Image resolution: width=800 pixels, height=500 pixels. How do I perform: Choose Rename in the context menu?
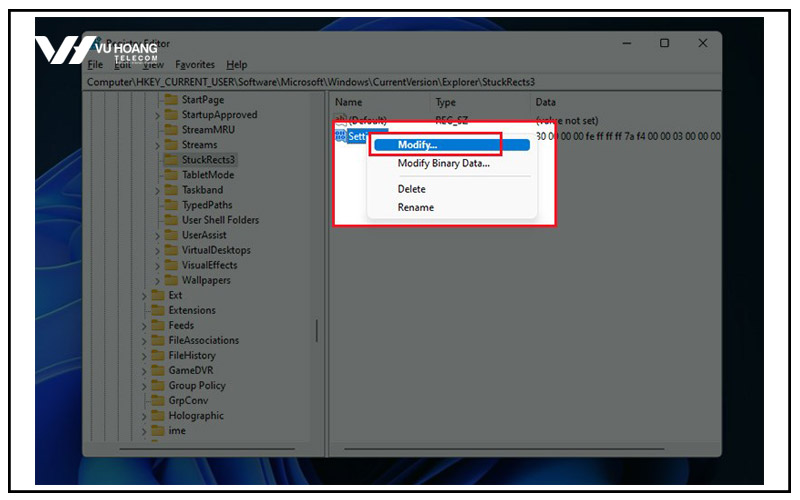[x=415, y=207]
